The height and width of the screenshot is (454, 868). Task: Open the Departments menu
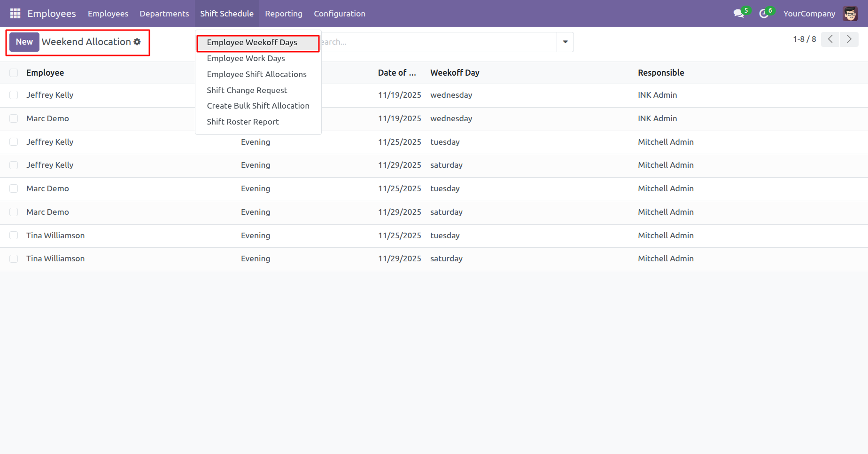pyautogui.click(x=164, y=14)
